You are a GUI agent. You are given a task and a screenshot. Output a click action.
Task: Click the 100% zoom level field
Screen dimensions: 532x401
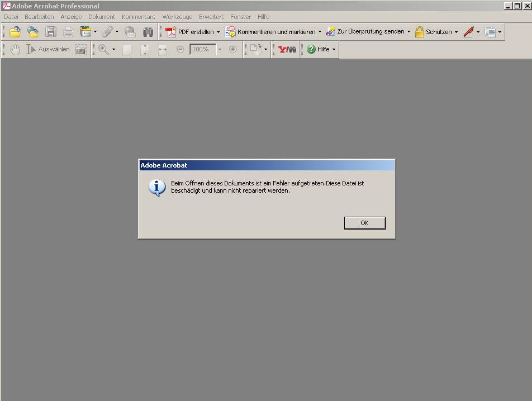click(202, 49)
